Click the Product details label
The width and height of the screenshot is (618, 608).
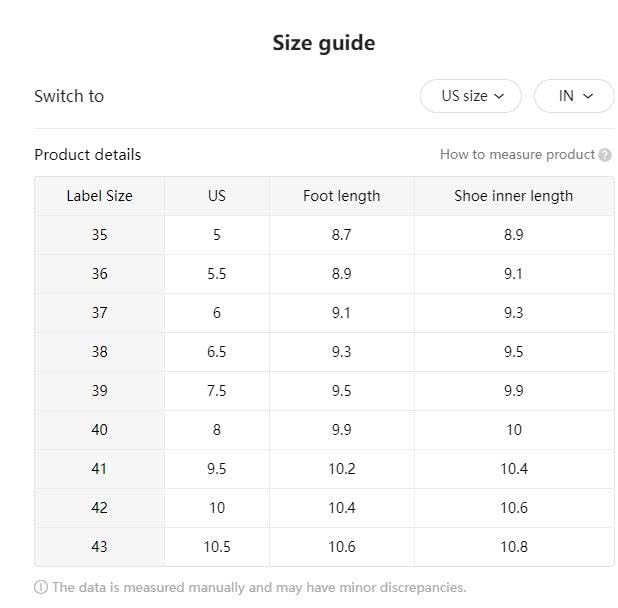pyautogui.click(x=88, y=155)
